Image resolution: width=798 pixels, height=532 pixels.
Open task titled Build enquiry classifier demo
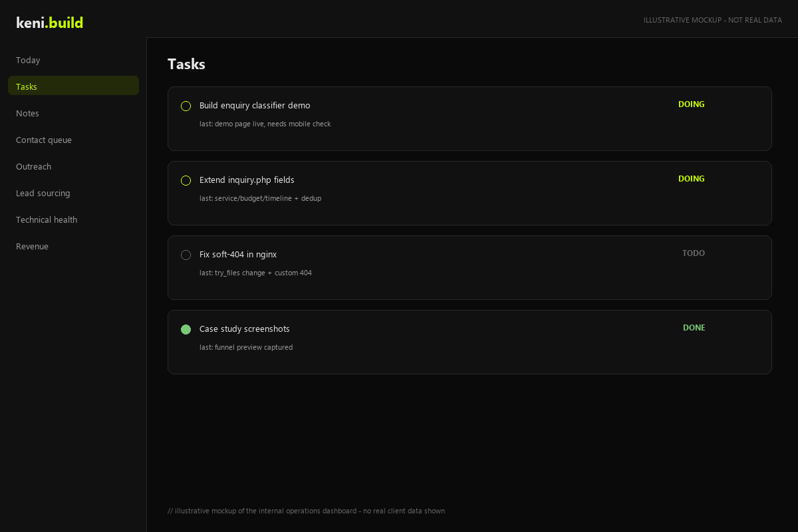255,106
